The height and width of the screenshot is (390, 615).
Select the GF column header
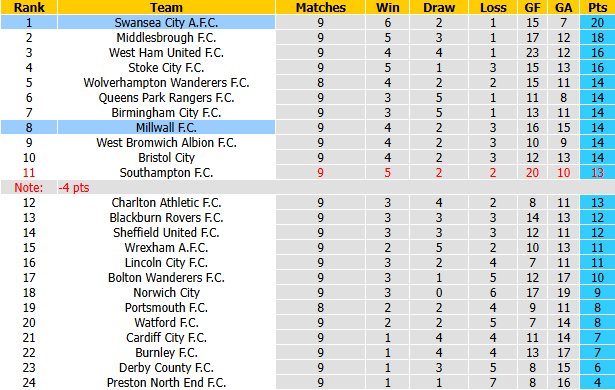(532, 7)
